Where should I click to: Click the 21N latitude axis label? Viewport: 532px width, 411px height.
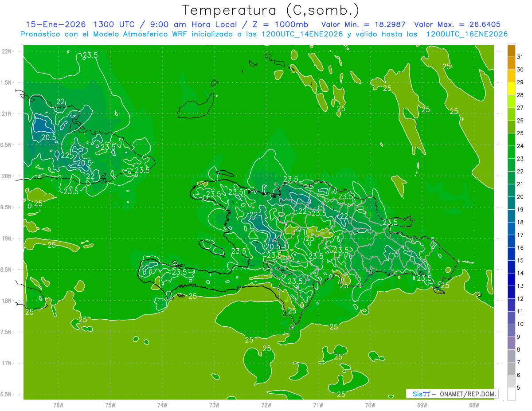tap(7, 114)
